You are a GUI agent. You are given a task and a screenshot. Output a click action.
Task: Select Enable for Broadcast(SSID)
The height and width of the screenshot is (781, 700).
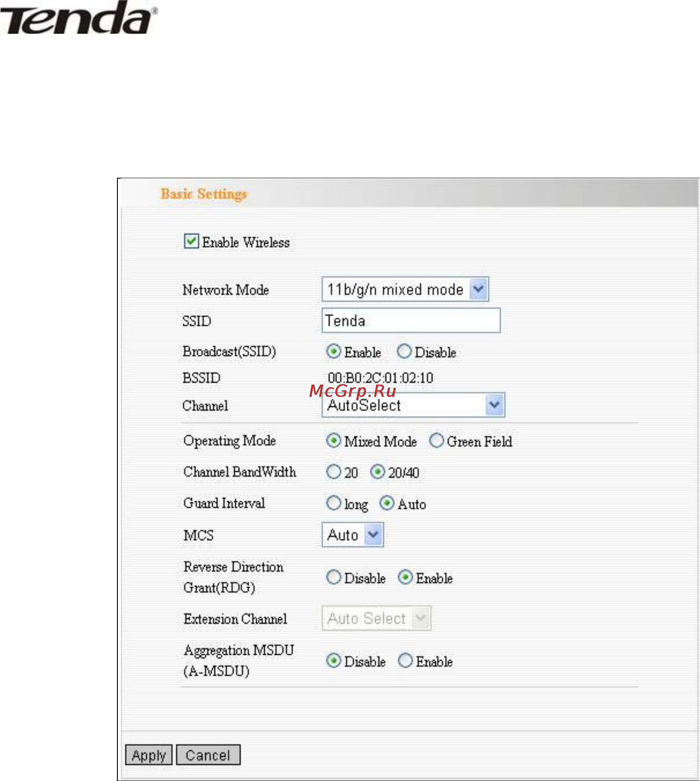tap(333, 352)
